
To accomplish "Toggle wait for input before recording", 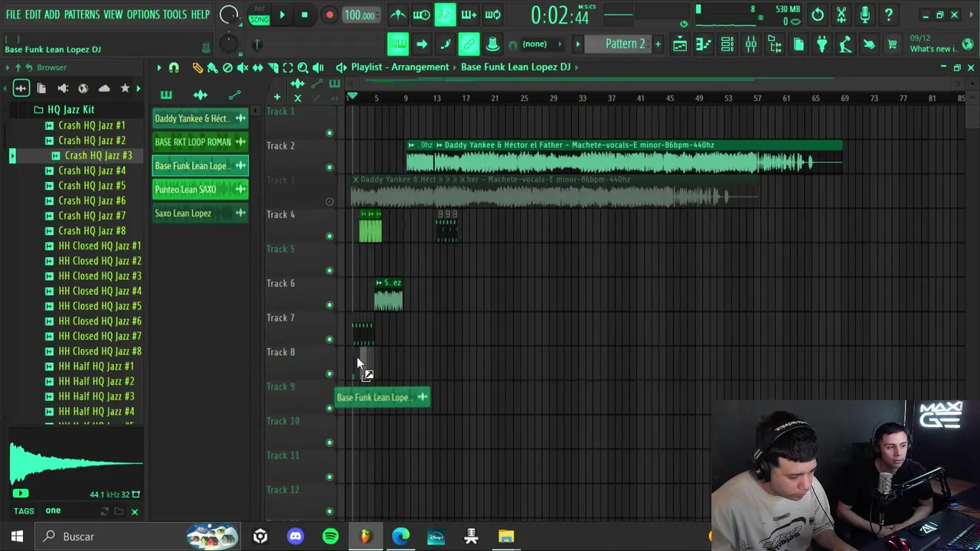I will (422, 15).
